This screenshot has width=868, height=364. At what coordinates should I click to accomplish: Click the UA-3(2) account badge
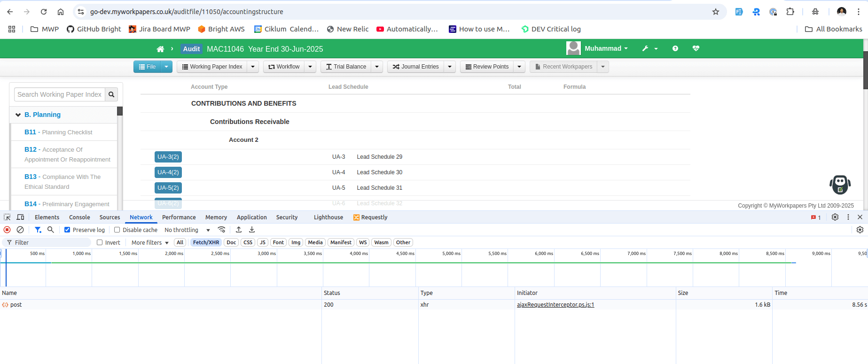tap(168, 157)
